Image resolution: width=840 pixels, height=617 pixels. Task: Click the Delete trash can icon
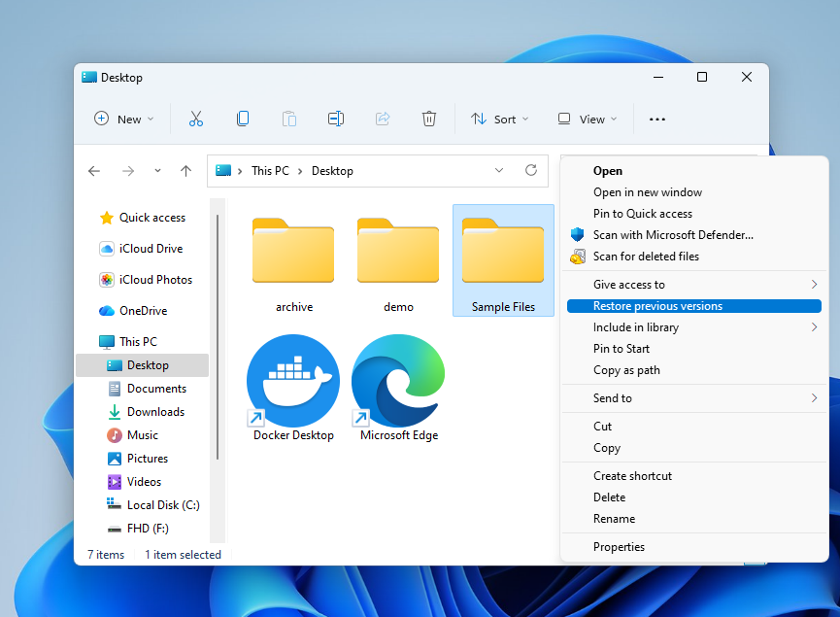point(429,119)
